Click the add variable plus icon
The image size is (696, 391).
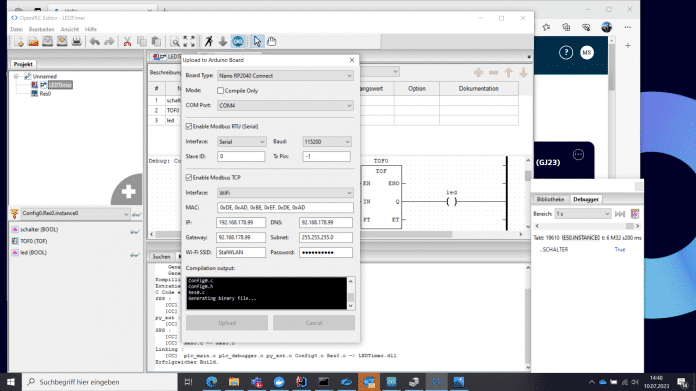(x=478, y=72)
